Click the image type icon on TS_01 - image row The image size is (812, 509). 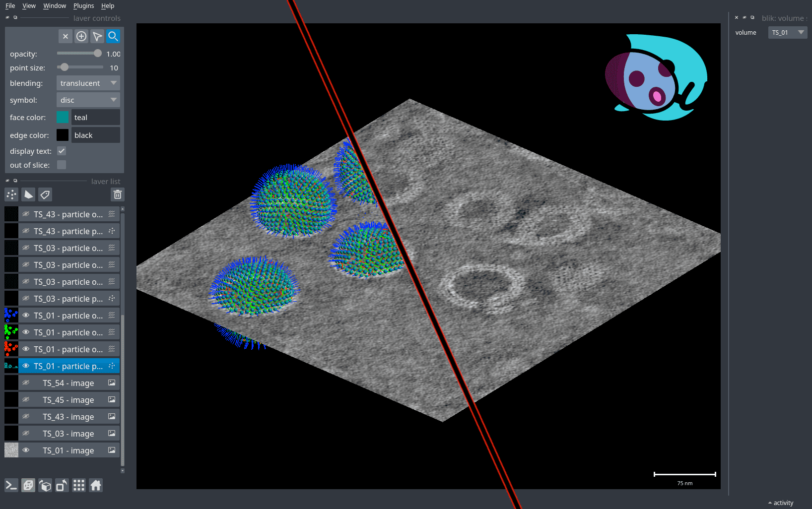pyautogui.click(x=112, y=450)
